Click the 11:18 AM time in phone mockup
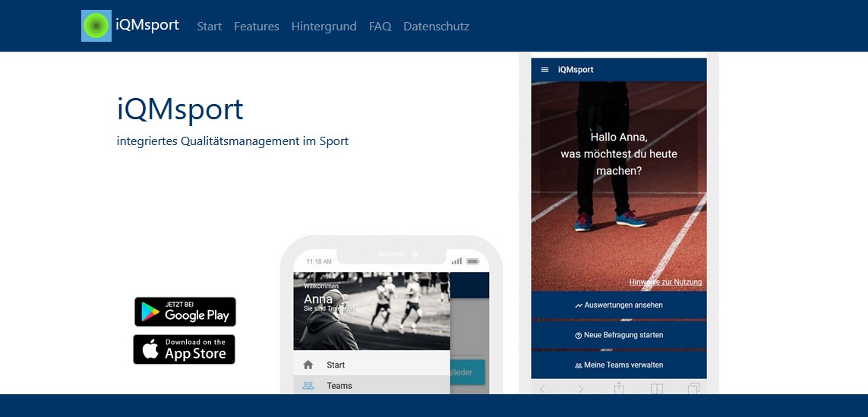 (319, 261)
